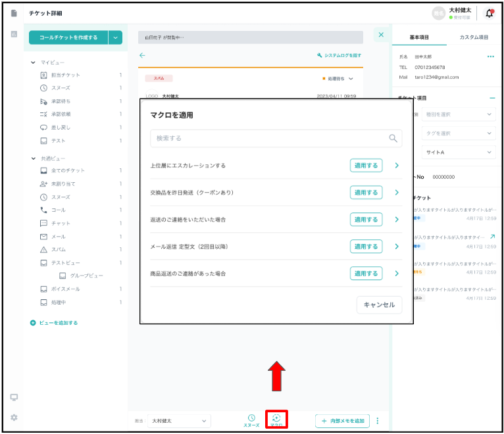Expand the 上位層にエスカレーションする macro chevron
This screenshot has width=504, height=434.
[x=397, y=166]
